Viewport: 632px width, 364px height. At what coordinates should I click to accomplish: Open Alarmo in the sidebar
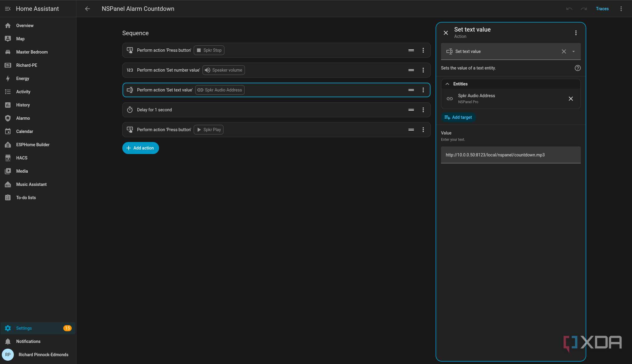click(x=38, y=118)
